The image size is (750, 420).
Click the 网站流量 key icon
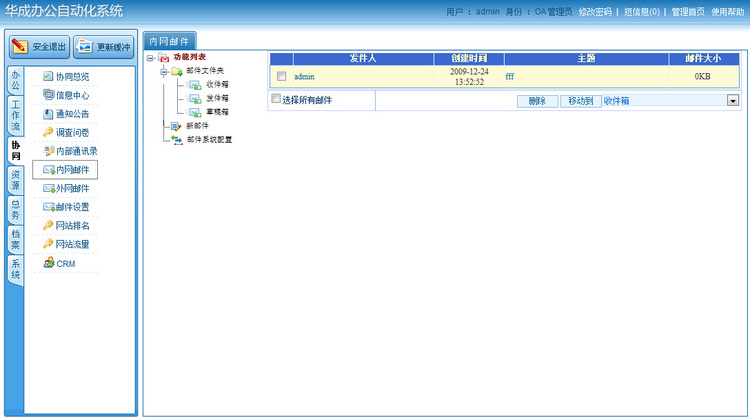click(48, 244)
